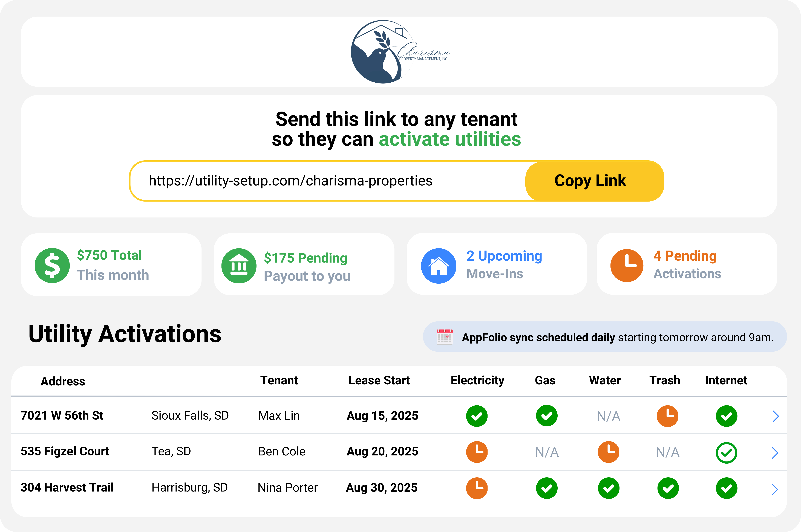
Task: Click lease start Aug 30, 2025
Action: click(x=382, y=488)
